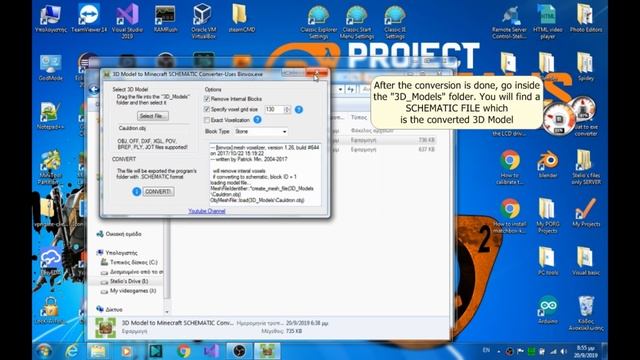Select Stelio's Drive in Explorer sidebar
Viewport: 640px width, 360px height.
pos(129,281)
